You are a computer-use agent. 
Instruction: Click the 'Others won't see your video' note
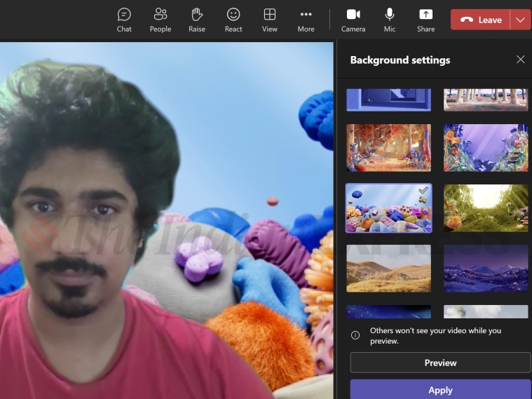tap(435, 335)
